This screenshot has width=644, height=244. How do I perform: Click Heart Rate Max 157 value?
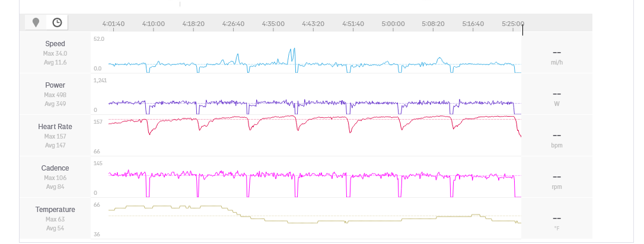55,137
